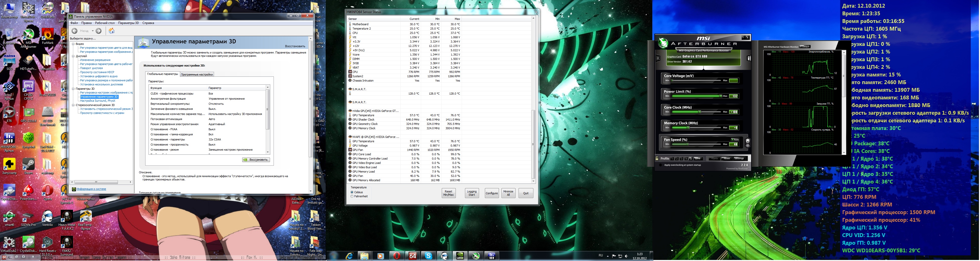The height and width of the screenshot is (261, 980).
Task: Open the navigation history dropdown arrow beside Назад
Action: (92, 31)
